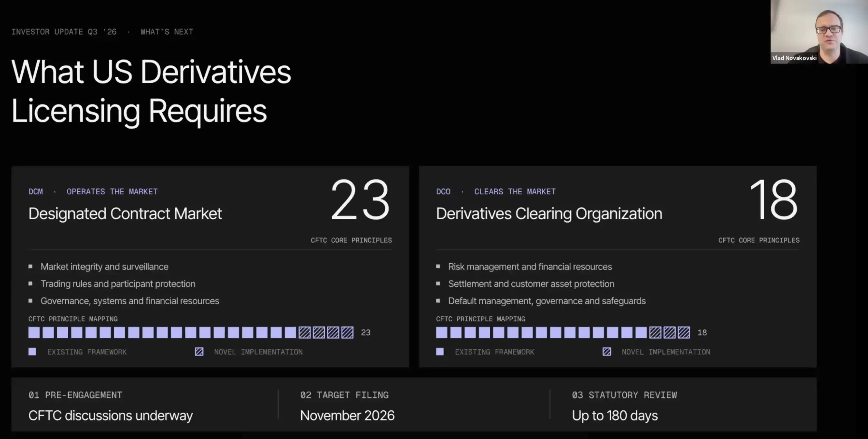Click the large number 18
The height and width of the screenshot is (439, 868).
[774, 200]
